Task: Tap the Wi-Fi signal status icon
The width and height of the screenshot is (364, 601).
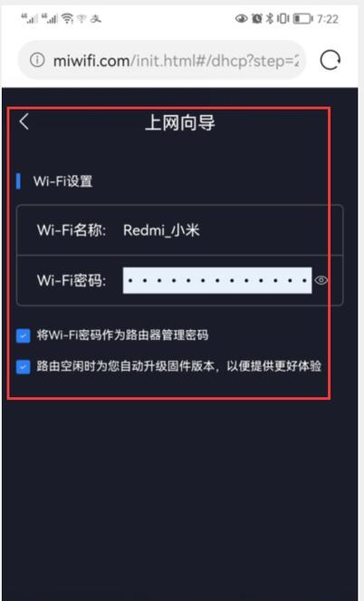Action: click(x=68, y=18)
